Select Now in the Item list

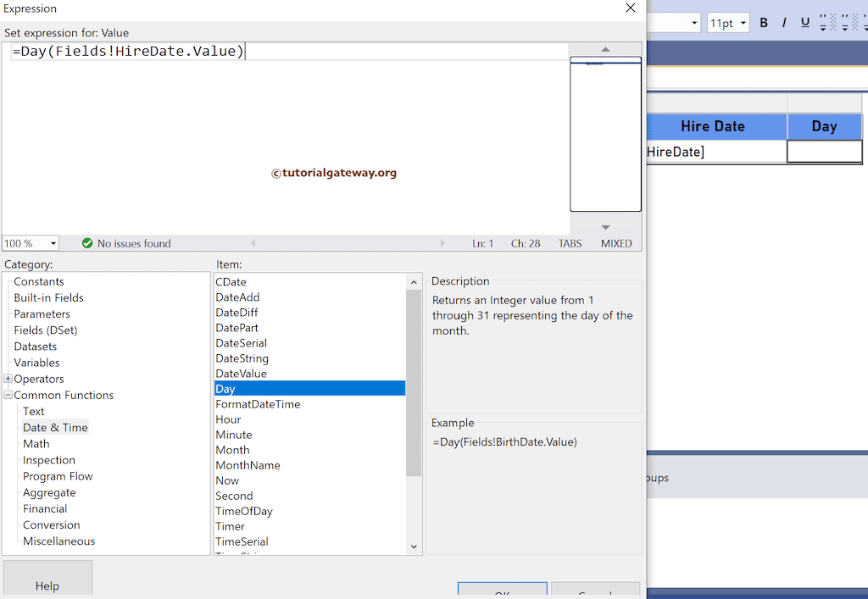(310, 480)
